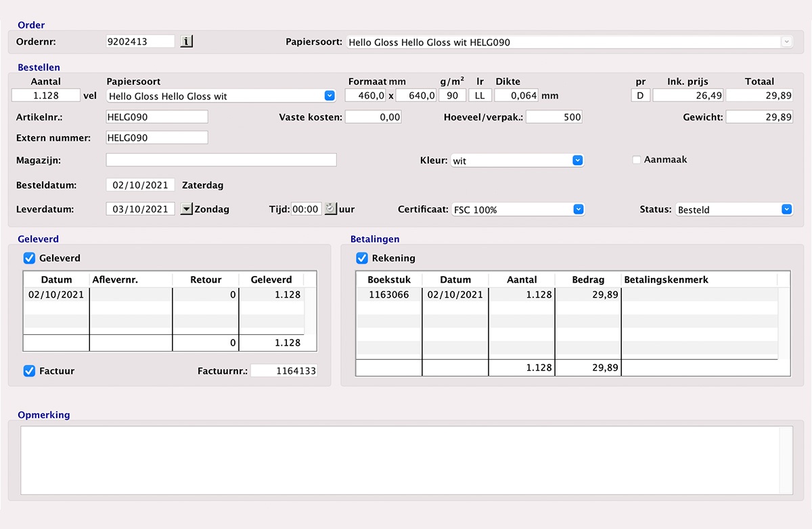Toggle the Factuur checkbox
This screenshot has width=812, height=529.
click(29, 371)
